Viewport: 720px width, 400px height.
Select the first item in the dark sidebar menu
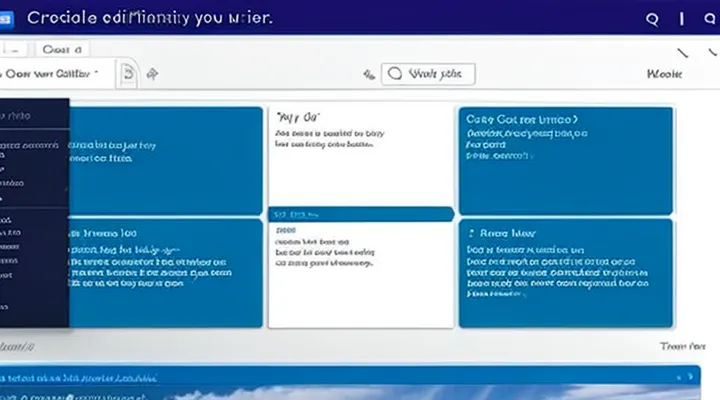20,115
